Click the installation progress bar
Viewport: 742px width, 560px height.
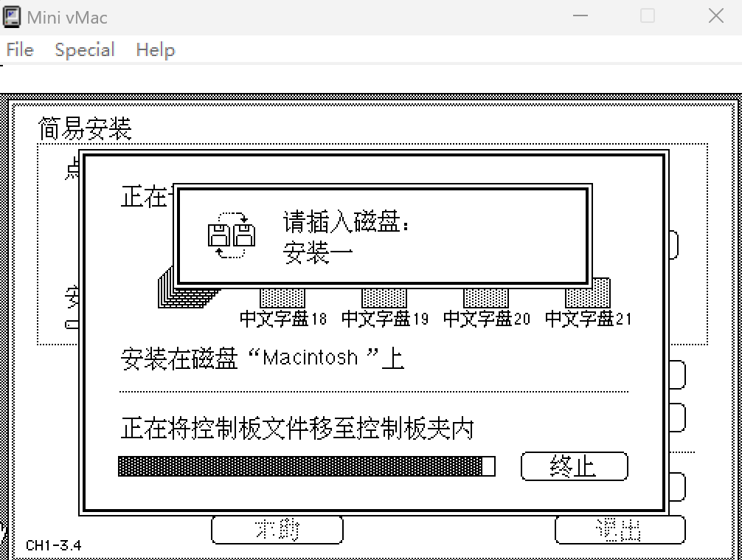click(x=306, y=466)
